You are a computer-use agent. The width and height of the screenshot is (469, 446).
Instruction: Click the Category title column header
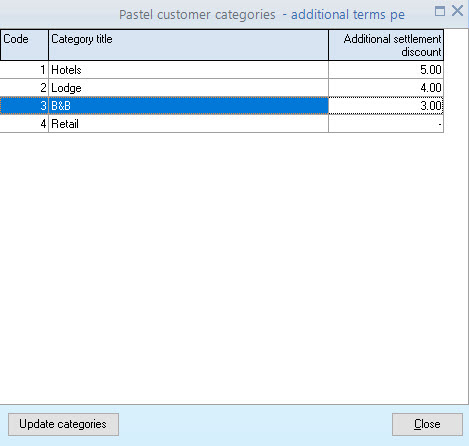click(188, 45)
